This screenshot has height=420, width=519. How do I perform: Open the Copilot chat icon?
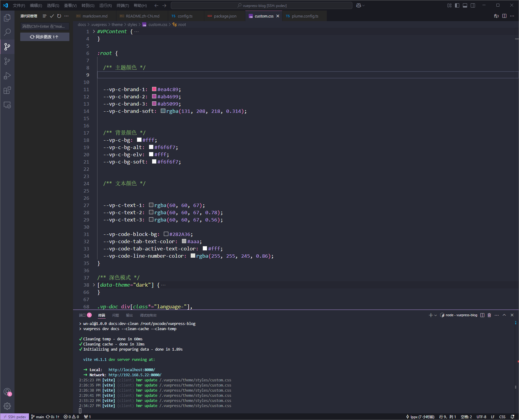click(358, 5)
